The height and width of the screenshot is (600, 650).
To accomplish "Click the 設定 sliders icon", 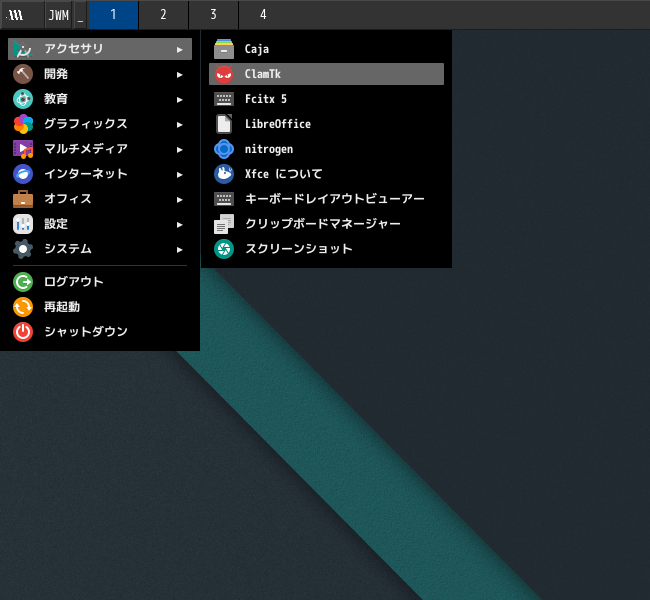I will (23, 224).
